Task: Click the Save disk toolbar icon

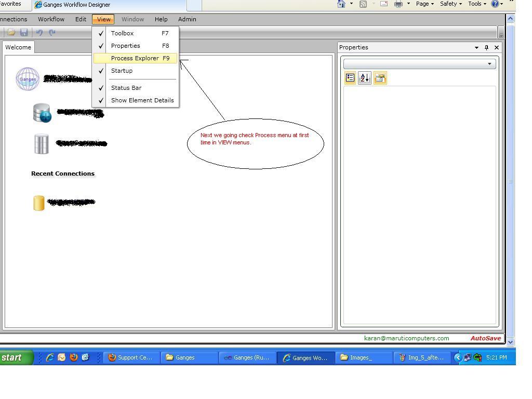Action: pyautogui.click(x=24, y=32)
